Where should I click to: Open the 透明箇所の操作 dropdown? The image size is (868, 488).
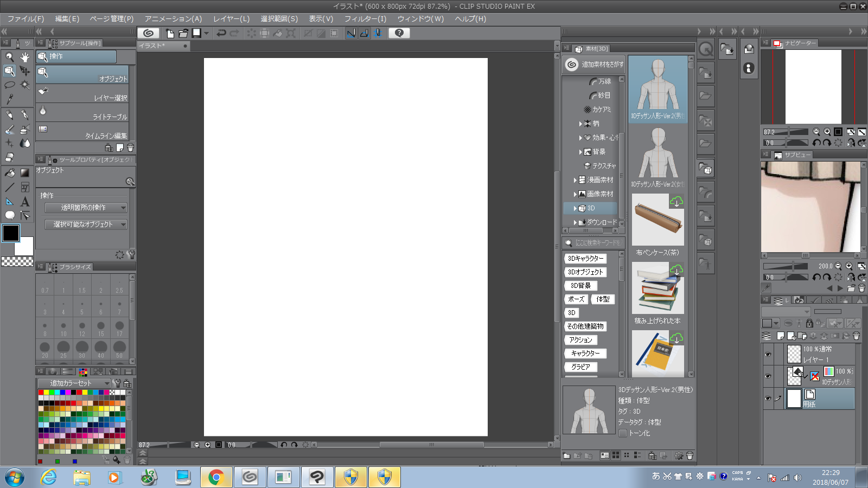click(86, 208)
